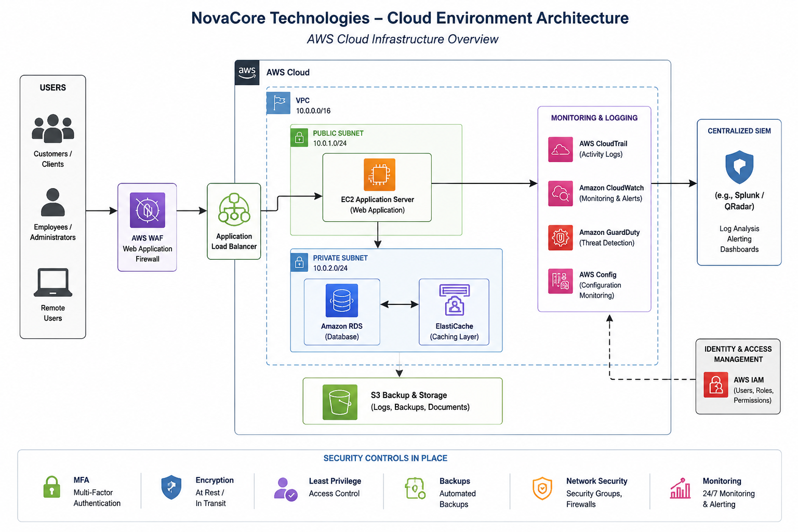Click the "PRIVATE SUBNET" heading
The image size is (798, 532).
tap(340, 258)
